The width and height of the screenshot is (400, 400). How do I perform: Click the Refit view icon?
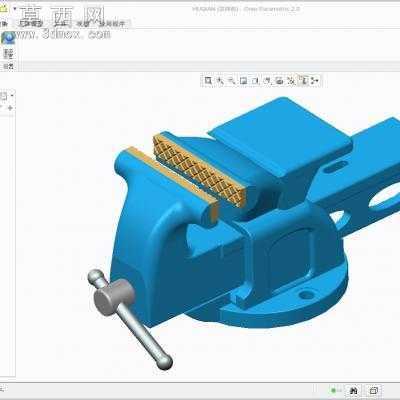pos(208,81)
